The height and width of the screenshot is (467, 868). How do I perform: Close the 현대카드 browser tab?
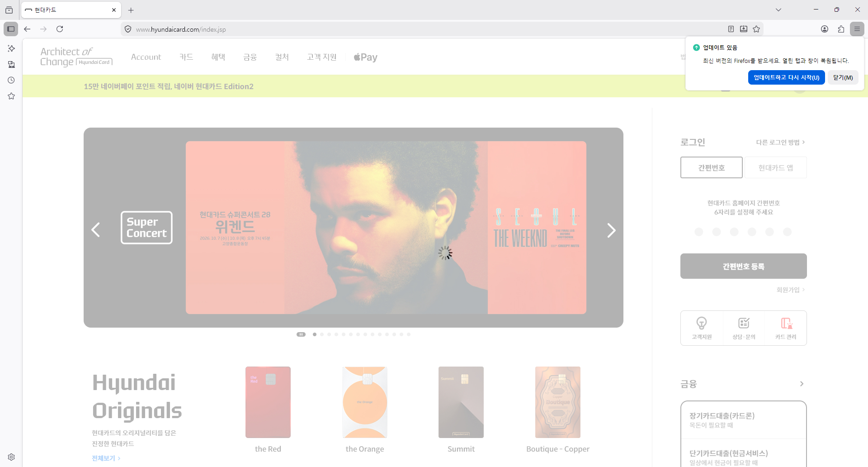pyautogui.click(x=114, y=10)
